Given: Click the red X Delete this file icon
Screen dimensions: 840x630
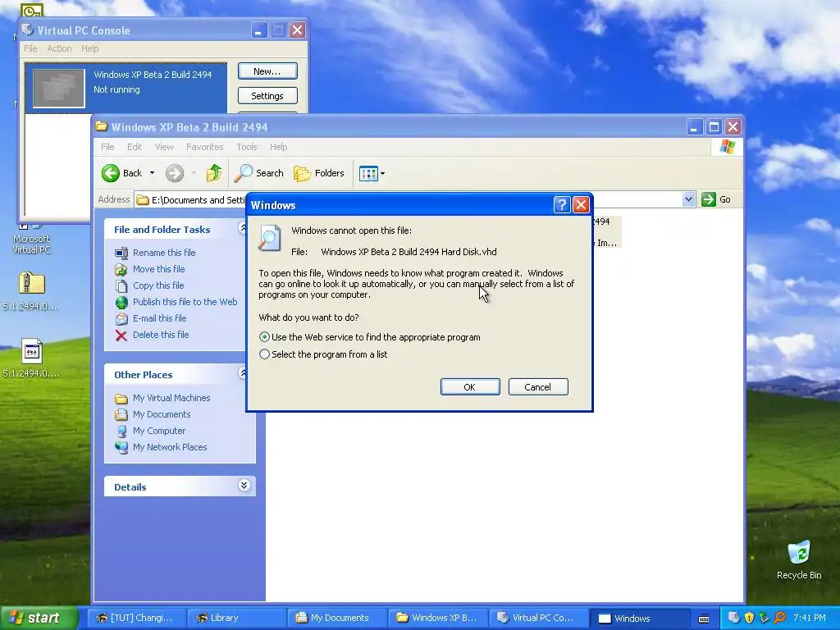Looking at the screenshot, I should click(121, 336).
